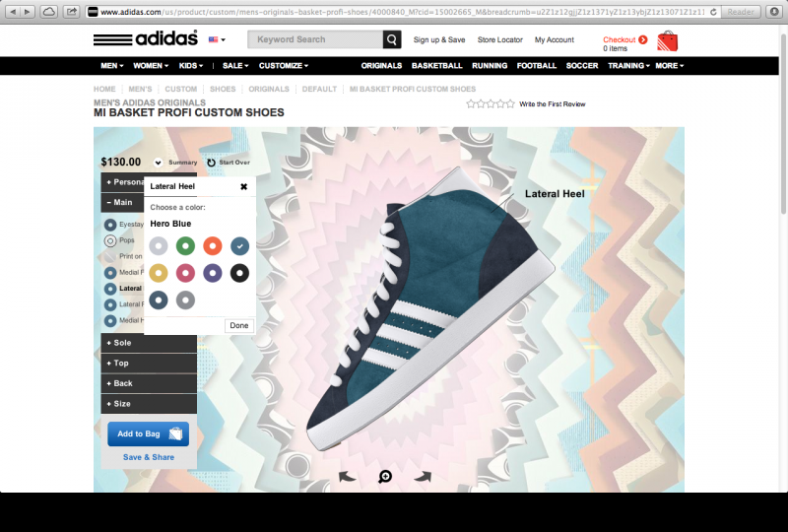Click CUSTOM breadcrumb
The width and height of the screenshot is (788, 532).
coord(181,89)
